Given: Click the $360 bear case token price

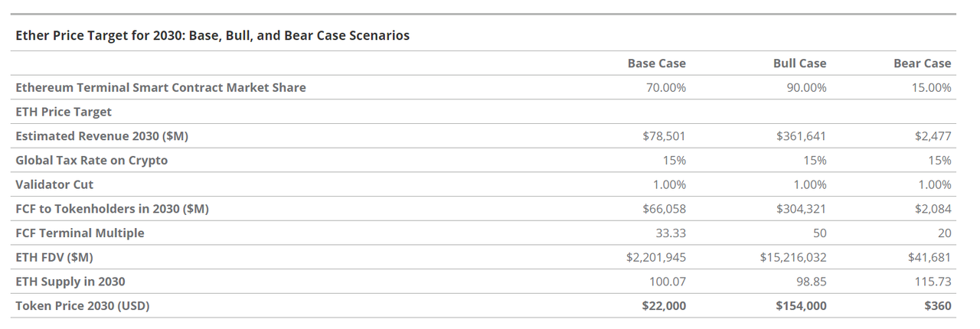Looking at the screenshot, I should (x=937, y=306).
